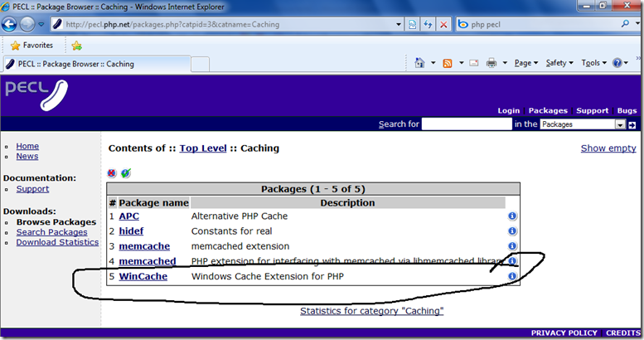Click the Print icon
644x340 pixels.
[x=491, y=63]
